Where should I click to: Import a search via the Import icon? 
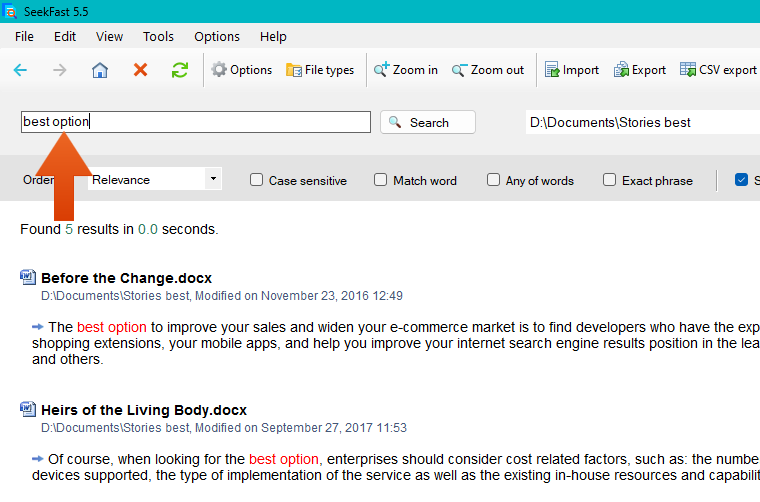[x=572, y=70]
